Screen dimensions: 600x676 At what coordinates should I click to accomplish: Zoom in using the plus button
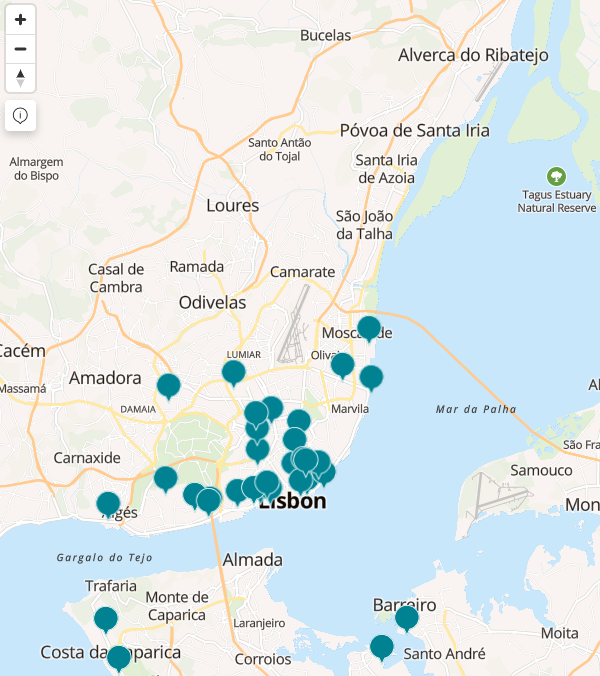click(x=20, y=20)
